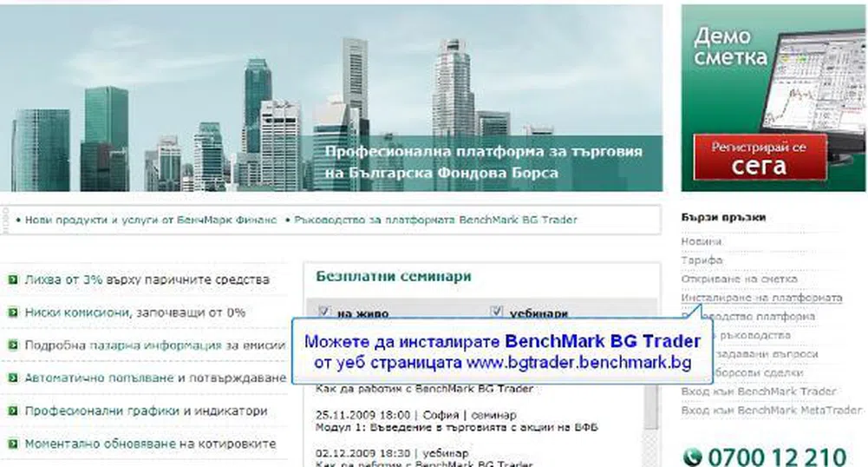Open the 'Тарифа' quick link
868x467 pixels.
[x=702, y=260]
